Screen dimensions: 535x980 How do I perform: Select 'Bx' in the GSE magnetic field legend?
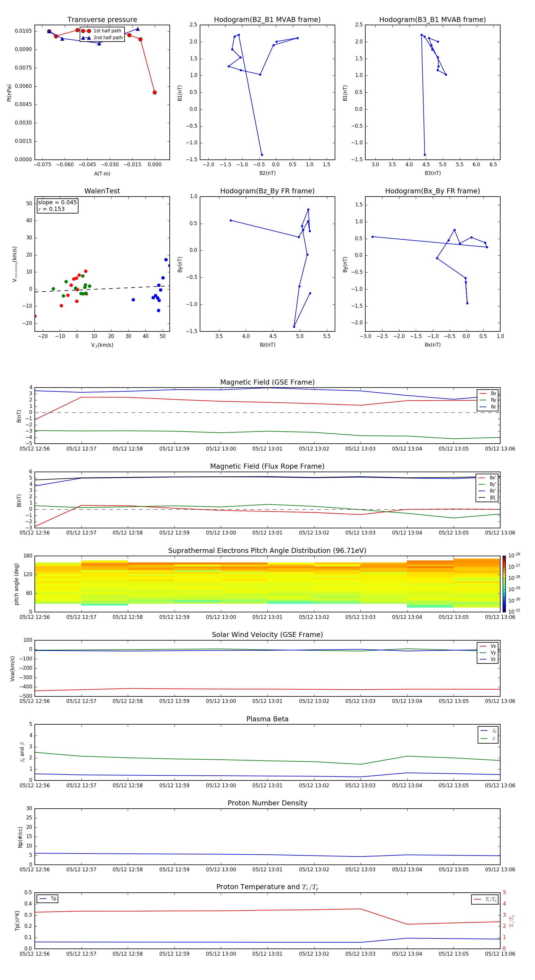click(488, 393)
